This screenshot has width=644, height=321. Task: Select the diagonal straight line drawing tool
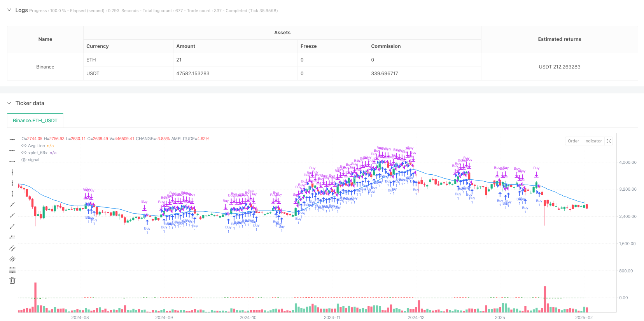tap(12, 205)
